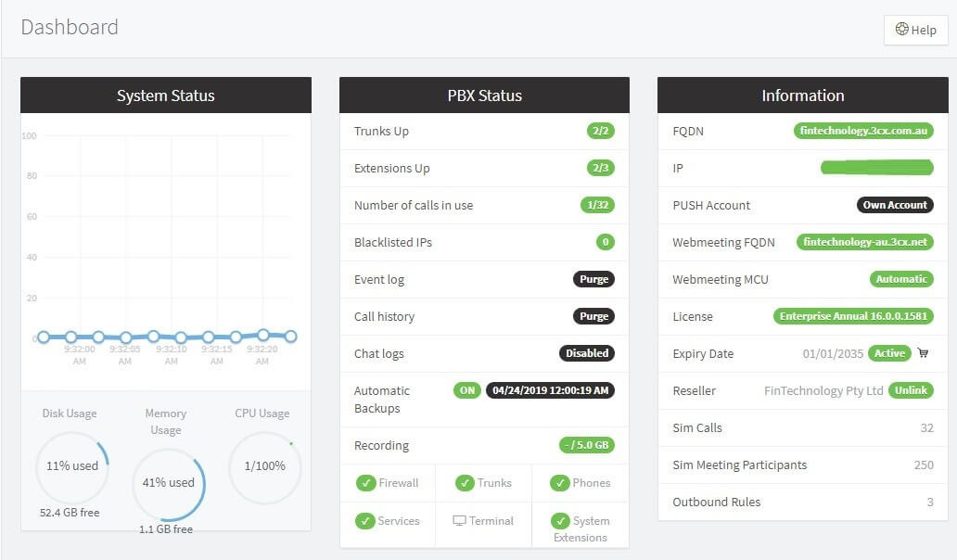This screenshot has width=957, height=560.
Task: Click the last data point on System Status graph
Action: tap(290, 337)
